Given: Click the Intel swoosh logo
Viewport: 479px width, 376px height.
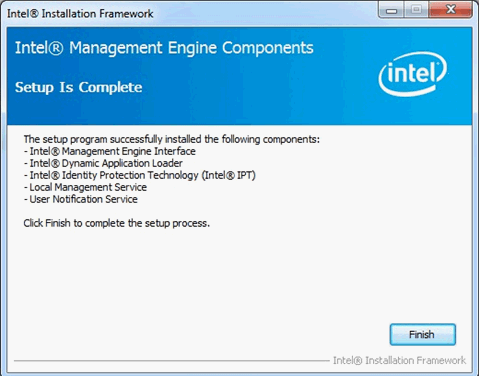Looking at the screenshot, I should tap(413, 74).
